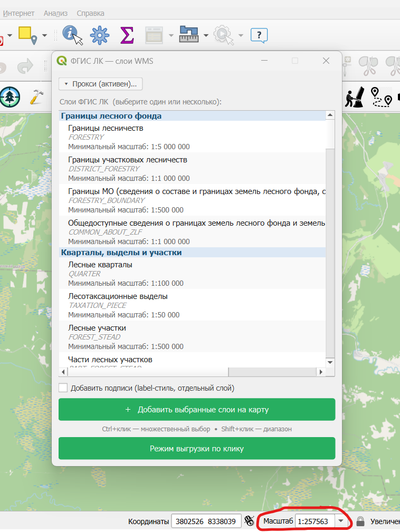The image size is (400, 532).
Task: Click the grayed run action gear icon
Action: coord(223,35)
